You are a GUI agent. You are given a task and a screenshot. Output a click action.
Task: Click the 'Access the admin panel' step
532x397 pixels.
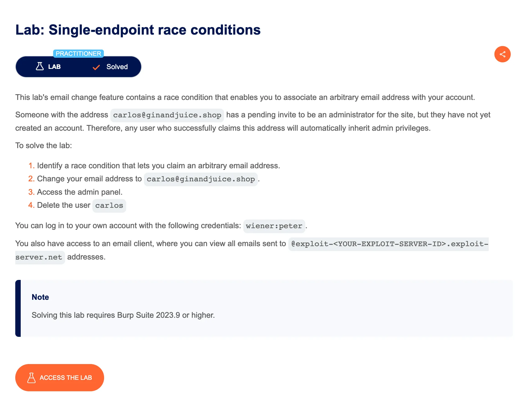click(80, 192)
